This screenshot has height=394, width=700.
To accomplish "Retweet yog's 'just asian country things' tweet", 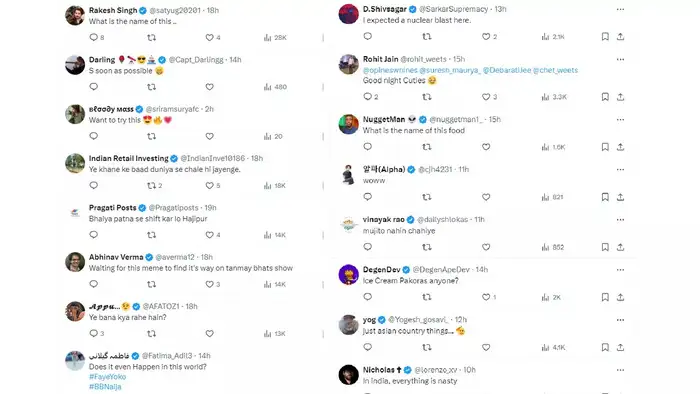I will click(427, 347).
